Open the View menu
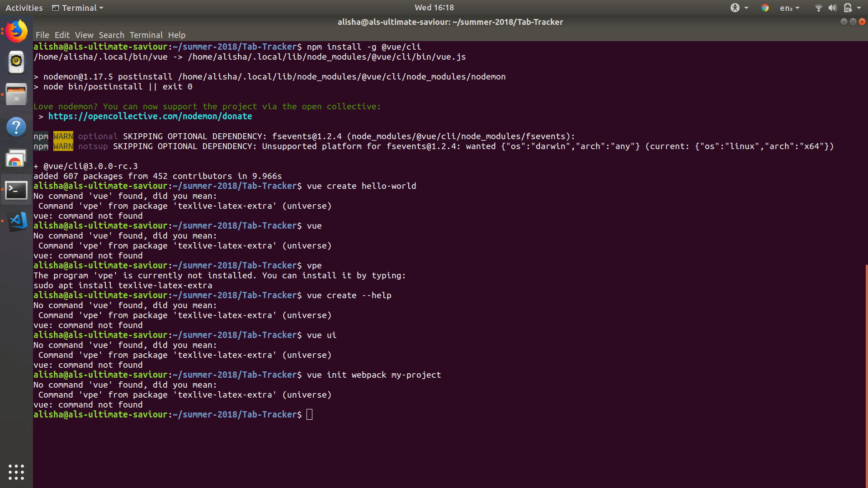Image resolution: width=868 pixels, height=488 pixels. (84, 35)
